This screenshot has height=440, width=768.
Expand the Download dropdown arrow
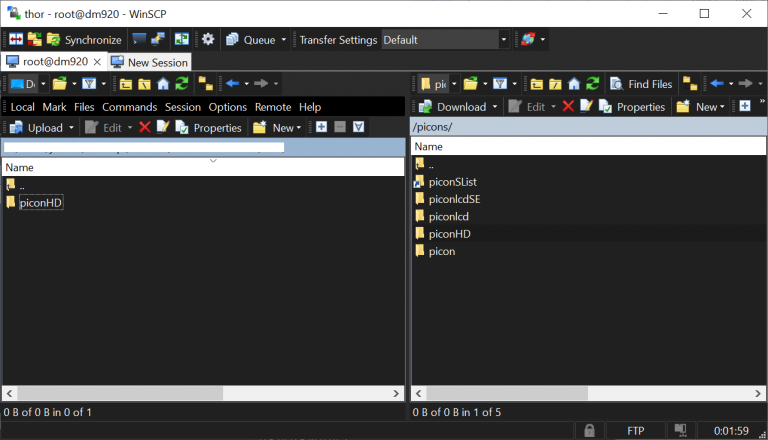pos(495,107)
